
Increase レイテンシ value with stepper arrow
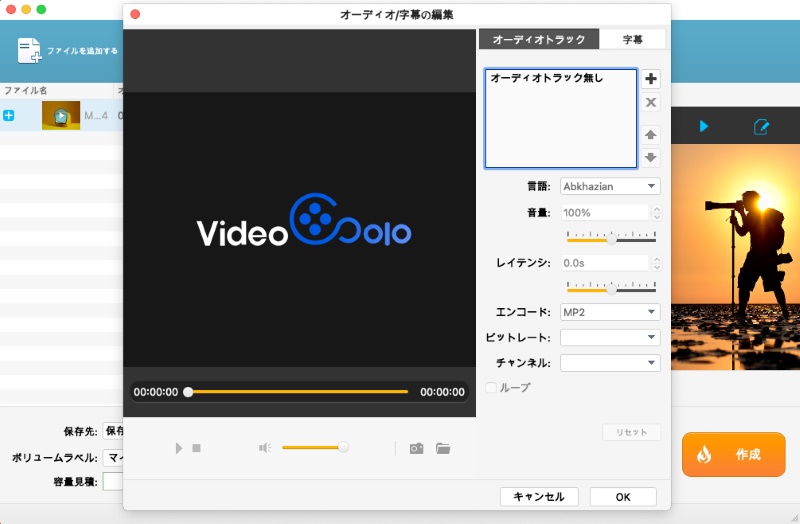coord(657,260)
